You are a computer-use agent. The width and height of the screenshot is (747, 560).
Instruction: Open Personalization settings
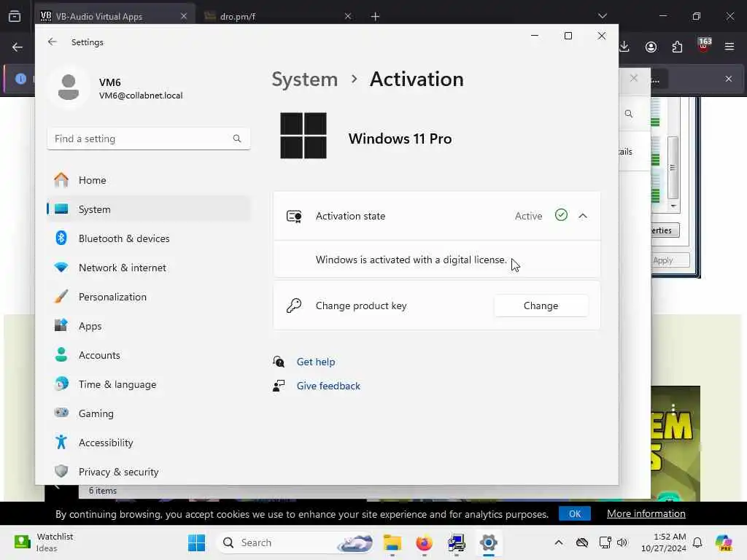(149, 297)
